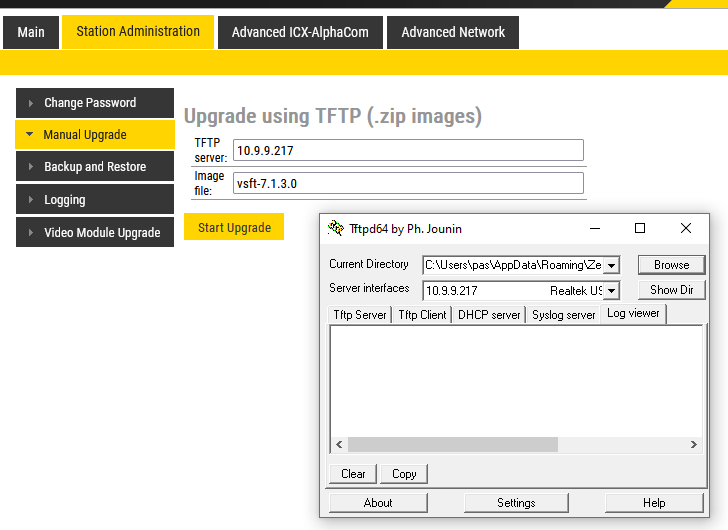Focus the TFTP server address field
The image size is (728, 530).
pyautogui.click(x=407, y=150)
